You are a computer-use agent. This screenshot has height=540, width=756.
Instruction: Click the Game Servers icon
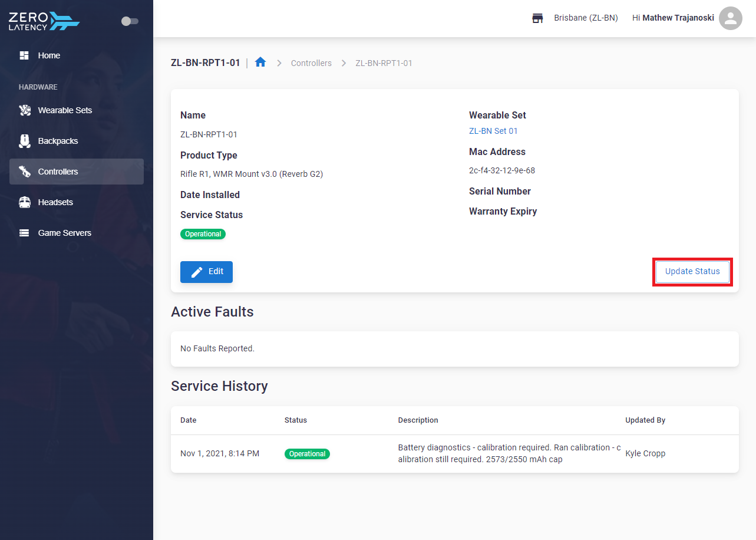24,233
